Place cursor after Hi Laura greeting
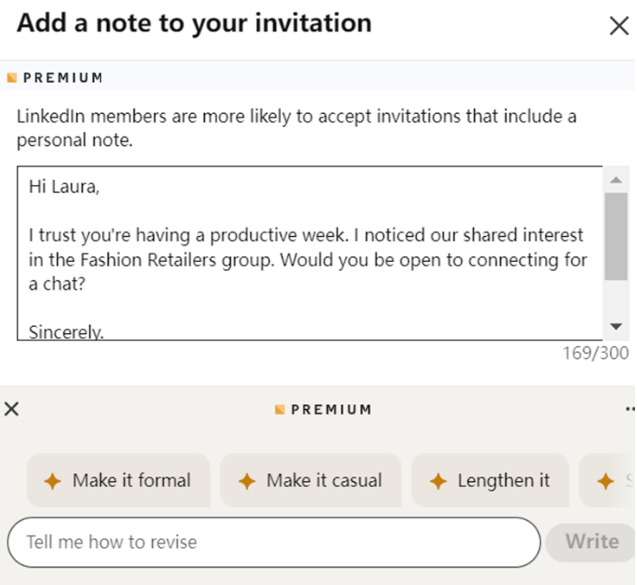This screenshot has width=637, height=585. [103, 187]
